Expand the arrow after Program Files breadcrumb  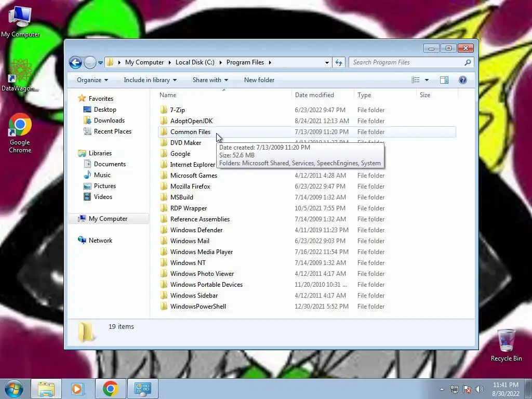[x=270, y=62]
